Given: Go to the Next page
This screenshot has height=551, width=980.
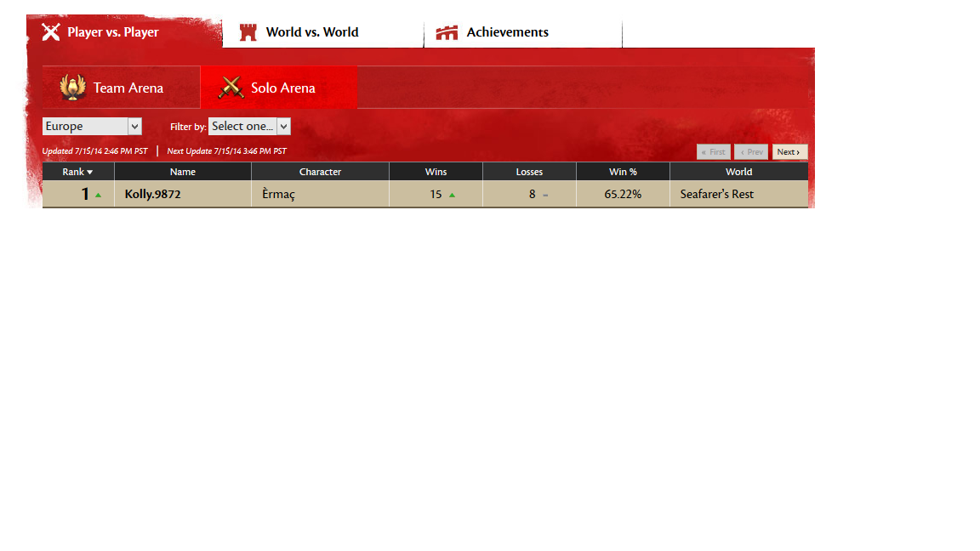Looking at the screenshot, I should pos(789,152).
